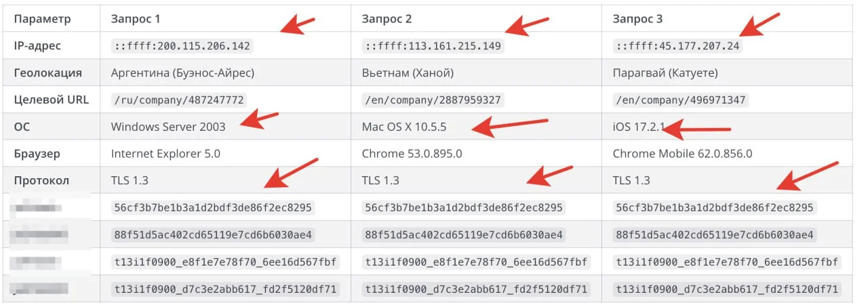Viewport: 868px width, 307px height.
Task: Click the IP address ::ffff:200.115.206.142
Action: [181, 46]
